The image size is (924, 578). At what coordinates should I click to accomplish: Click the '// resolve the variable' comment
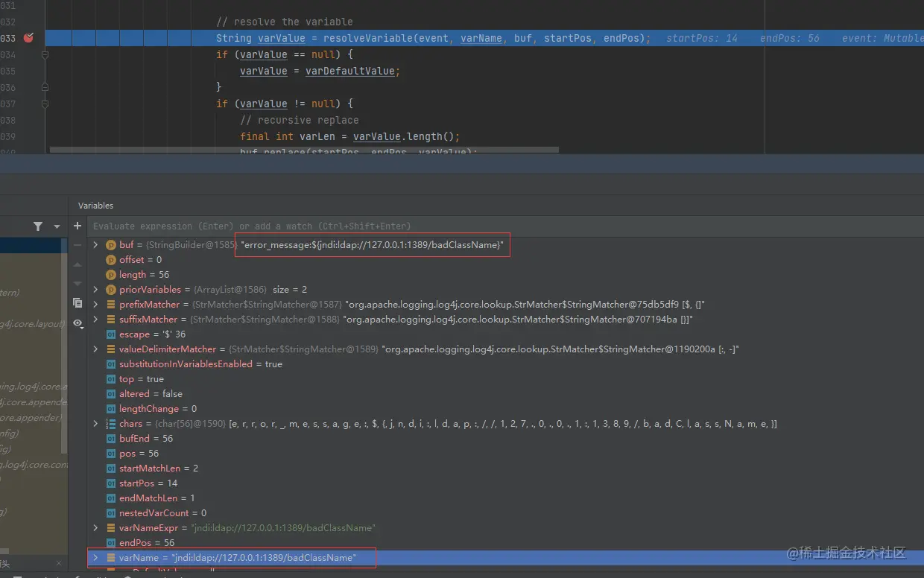point(285,22)
